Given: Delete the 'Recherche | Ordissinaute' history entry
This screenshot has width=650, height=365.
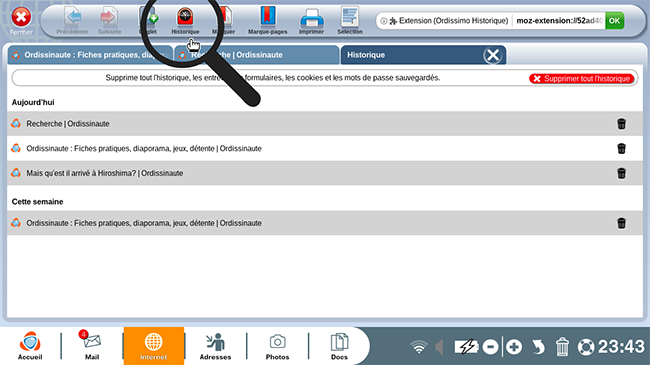Looking at the screenshot, I should pyautogui.click(x=621, y=124).
